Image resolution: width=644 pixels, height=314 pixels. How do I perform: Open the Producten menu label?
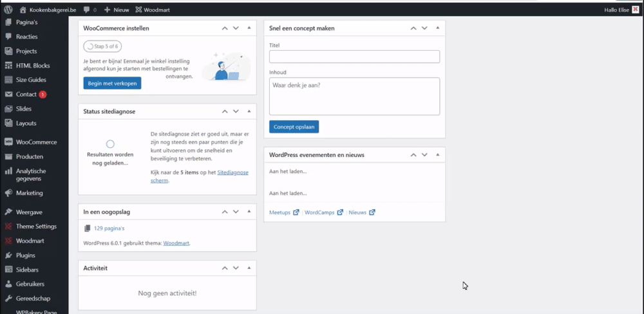[x=30, y=157]
